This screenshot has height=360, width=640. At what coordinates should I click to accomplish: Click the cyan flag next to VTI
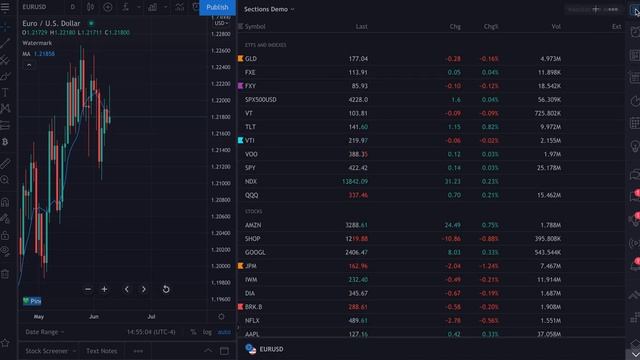point(240,140)
